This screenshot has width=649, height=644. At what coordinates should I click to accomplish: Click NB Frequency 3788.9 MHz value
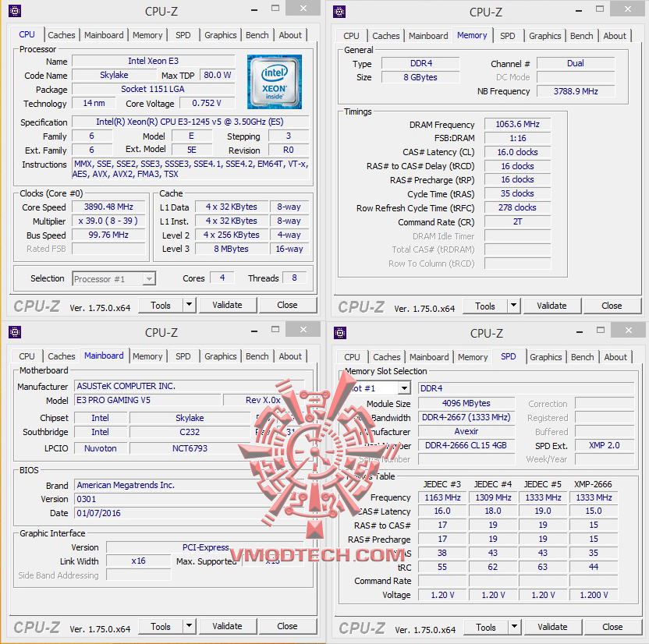click(x=576, y=91)
